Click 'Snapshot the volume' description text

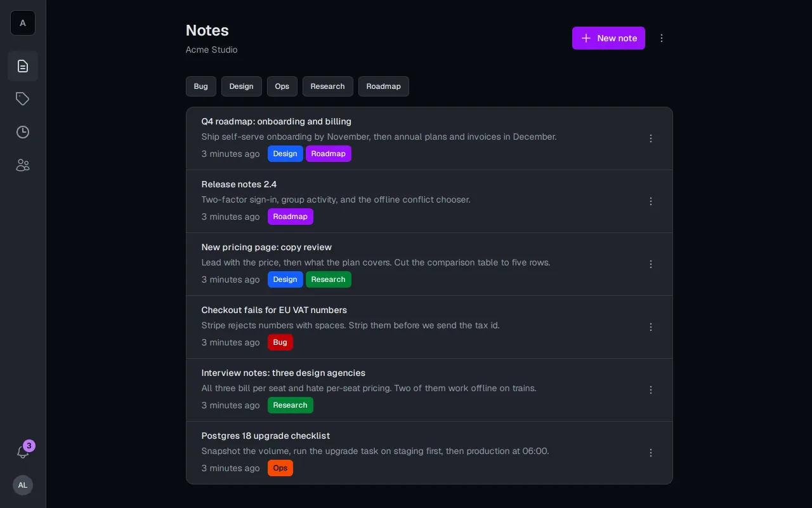376,451
